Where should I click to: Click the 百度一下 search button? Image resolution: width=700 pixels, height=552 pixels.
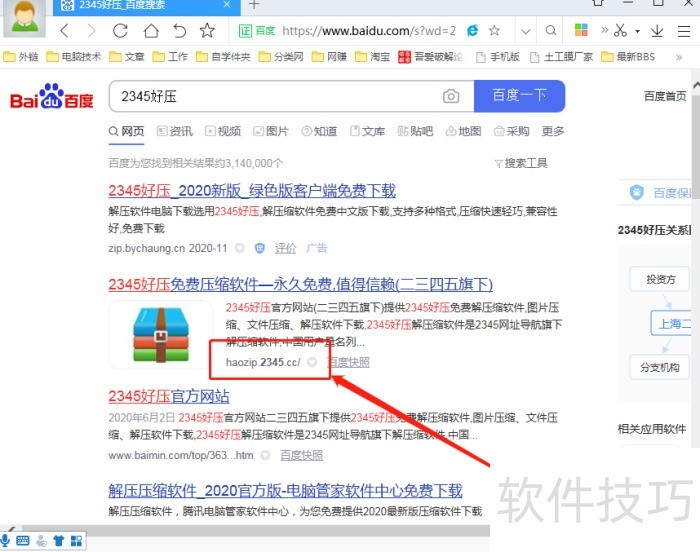(519, 96)
